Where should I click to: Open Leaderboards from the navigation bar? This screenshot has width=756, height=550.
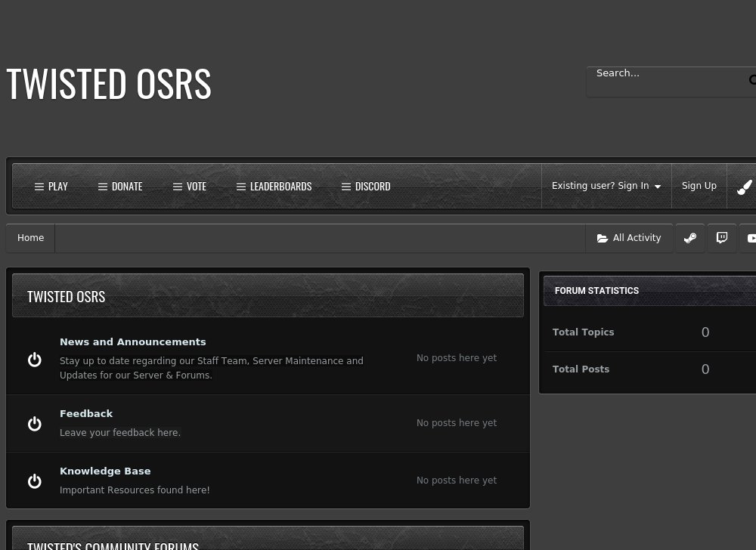pos(274,187)
